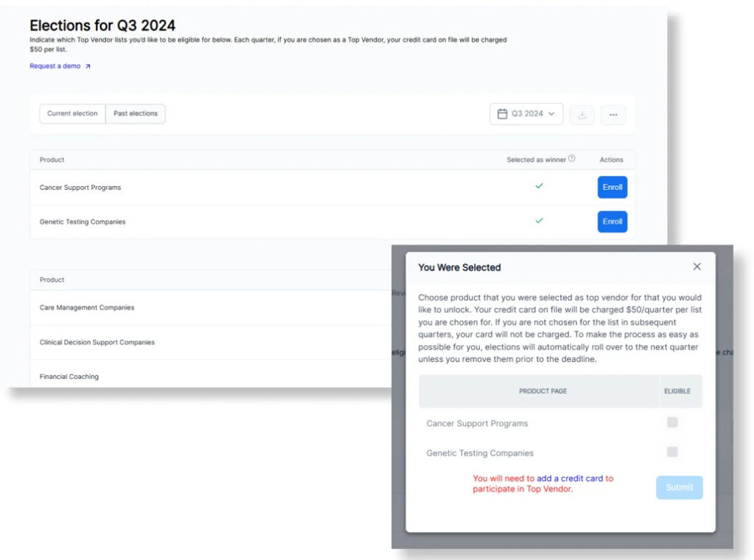This screenshot has height=560, width=754.
Task: Click the external arrow icon after Request a demo
Action: [88, 66]
